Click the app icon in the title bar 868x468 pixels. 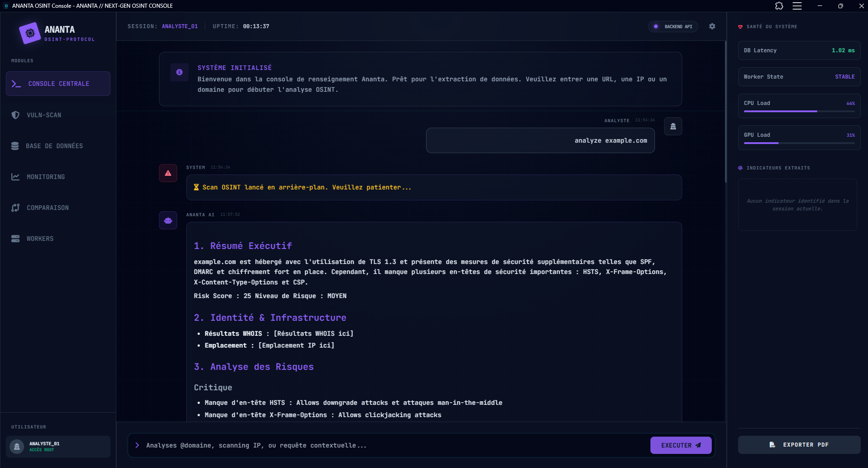coord(6,6)
